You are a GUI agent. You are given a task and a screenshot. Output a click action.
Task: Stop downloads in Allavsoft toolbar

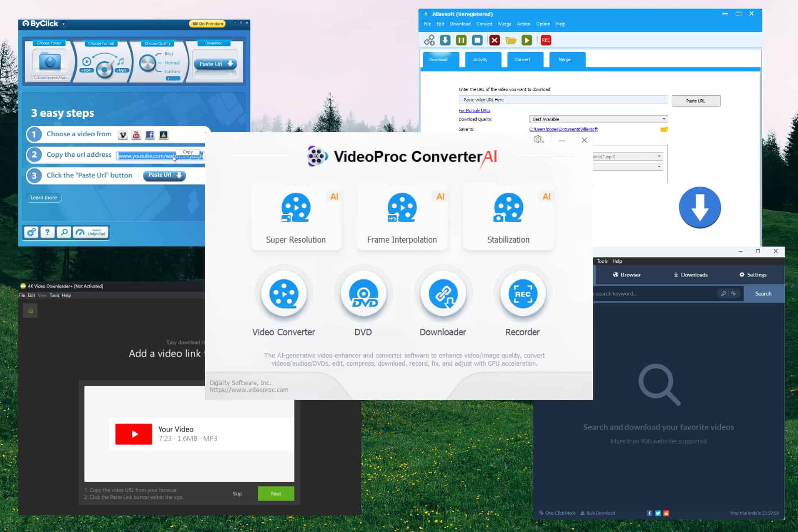[x=478, y=40]
